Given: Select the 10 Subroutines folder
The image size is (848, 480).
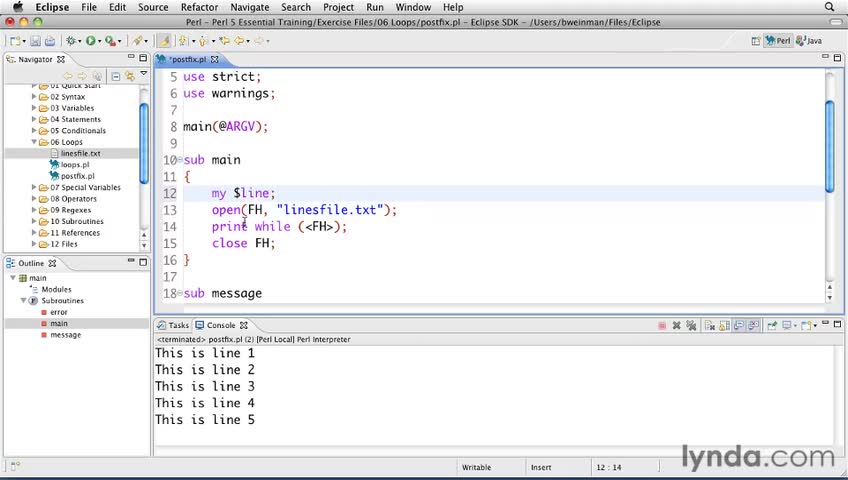Looking at the screenshot, I should pyautogui.click(x=77, y=222).
